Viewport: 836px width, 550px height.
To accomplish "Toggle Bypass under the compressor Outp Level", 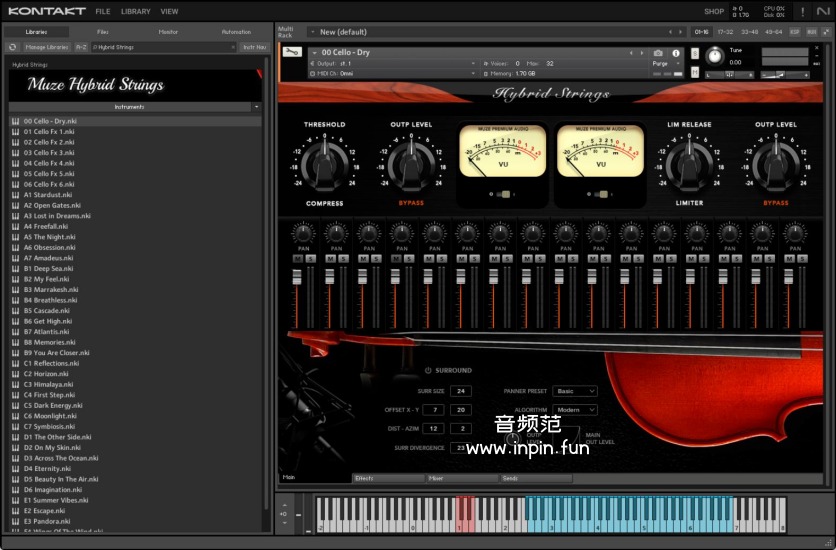I will click(411, 203).
